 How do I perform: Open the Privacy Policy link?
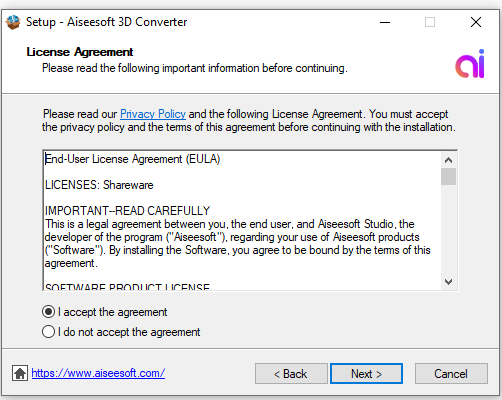click(153, 114)
